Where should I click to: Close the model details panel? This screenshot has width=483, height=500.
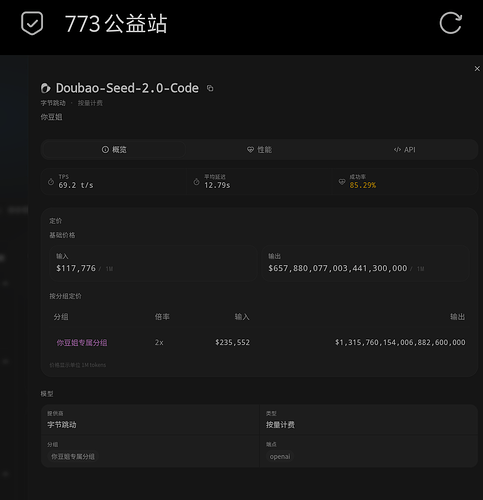tap(477, 68)
